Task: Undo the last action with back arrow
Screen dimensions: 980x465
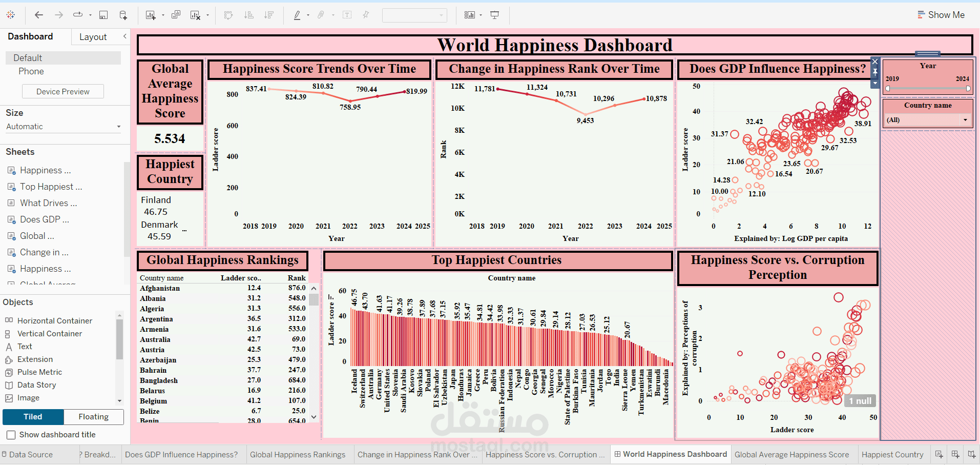Action: click(x=39, y=15)
